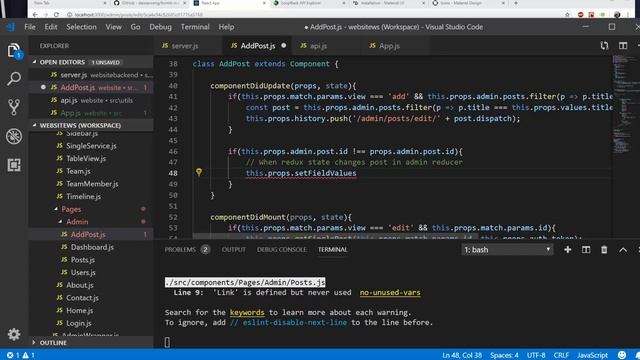
Task: Close AddPost.js tab via unsaved dot
Action: (x=284, y=46)
